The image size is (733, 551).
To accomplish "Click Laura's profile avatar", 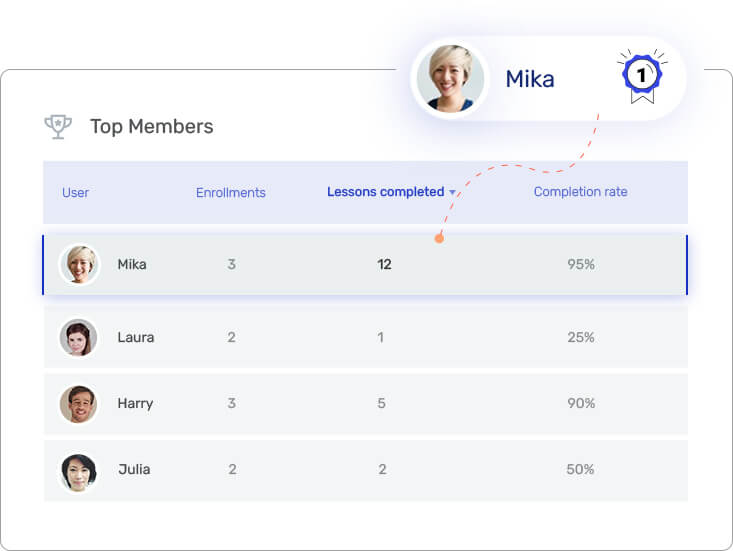I will point(79,338).
